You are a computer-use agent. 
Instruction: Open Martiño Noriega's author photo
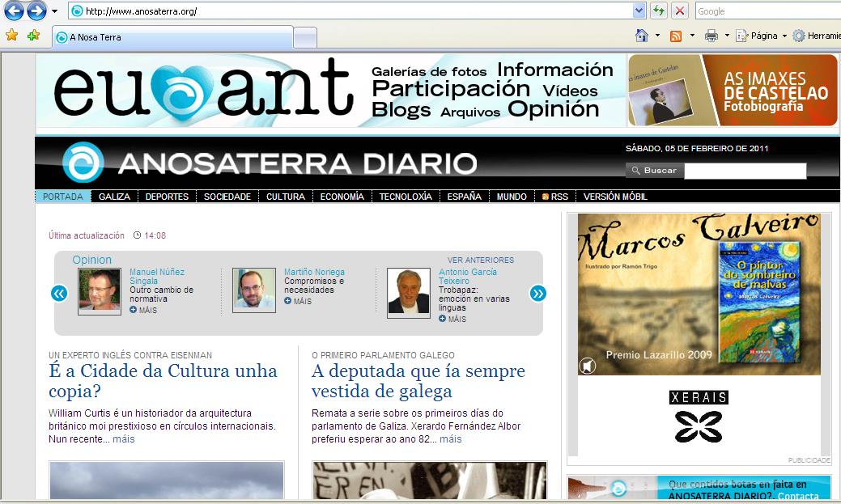[x=253, y=290]
